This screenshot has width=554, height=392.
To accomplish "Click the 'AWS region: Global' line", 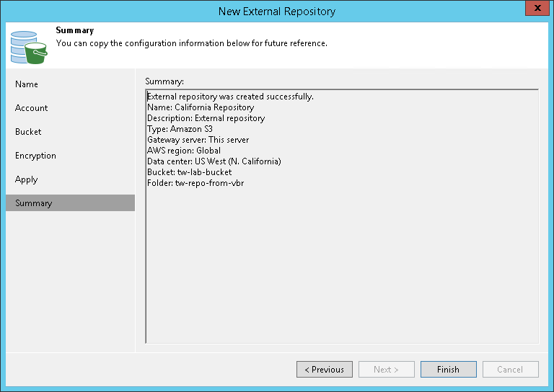I will pyautogui.click(x=184, y=151).
